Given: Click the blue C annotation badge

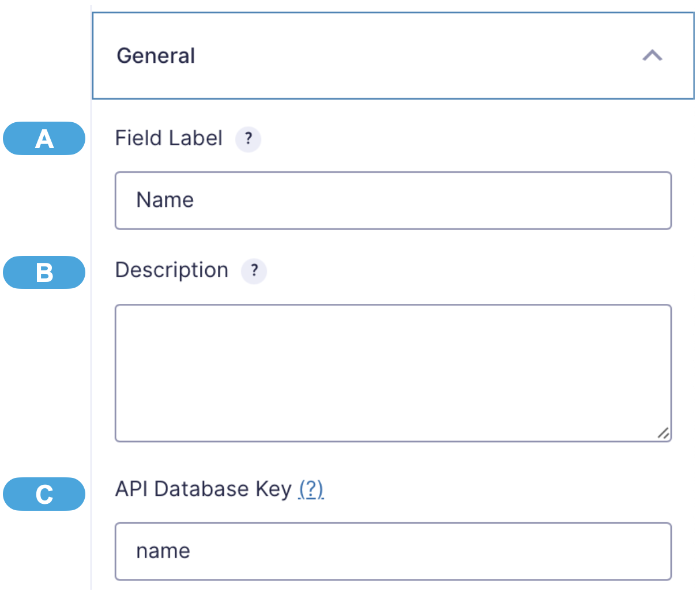Looking at the screenshot, I should (44, 494).
